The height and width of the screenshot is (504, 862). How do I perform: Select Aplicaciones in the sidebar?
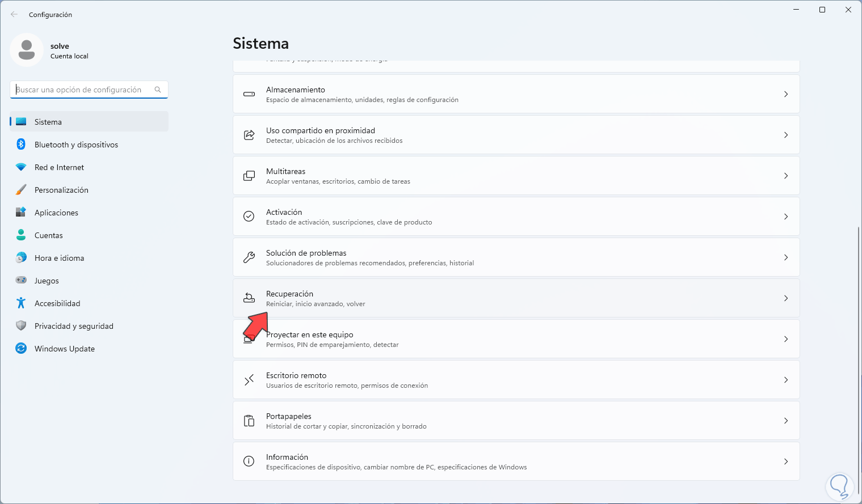tap(56, 213)
